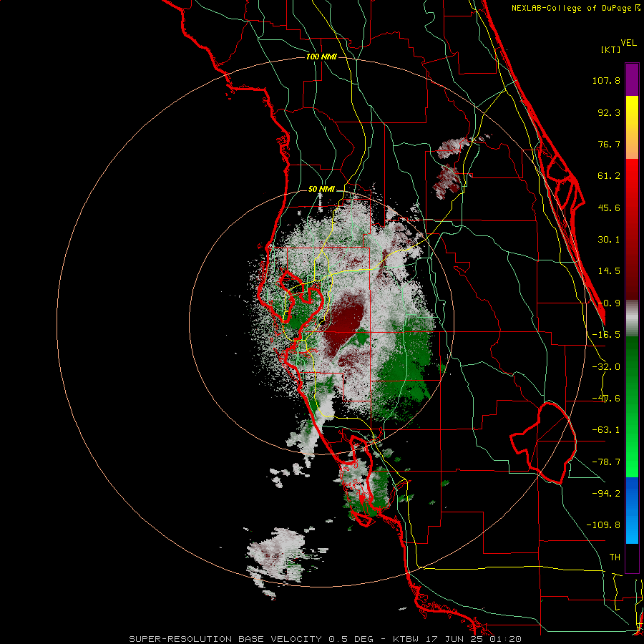This screenshot has width=644, height=644.
Task: Click the 107.8 legend value
Action: [606, 80]
